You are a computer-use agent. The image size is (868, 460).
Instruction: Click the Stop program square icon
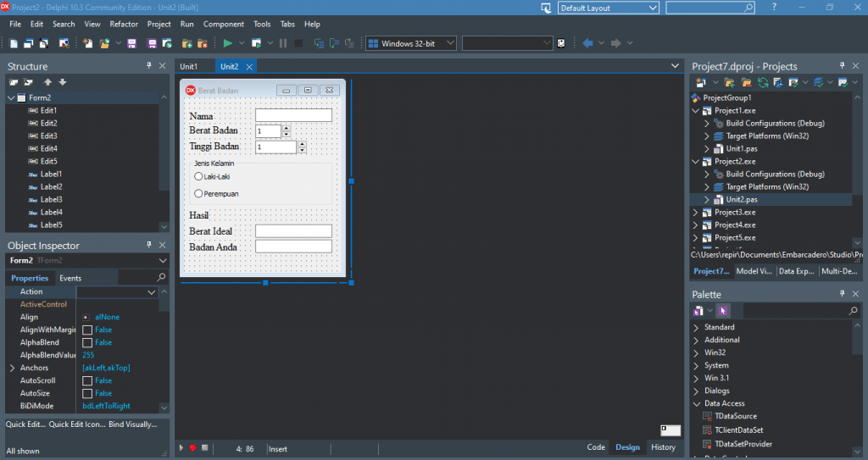click(x=298, y=43)
